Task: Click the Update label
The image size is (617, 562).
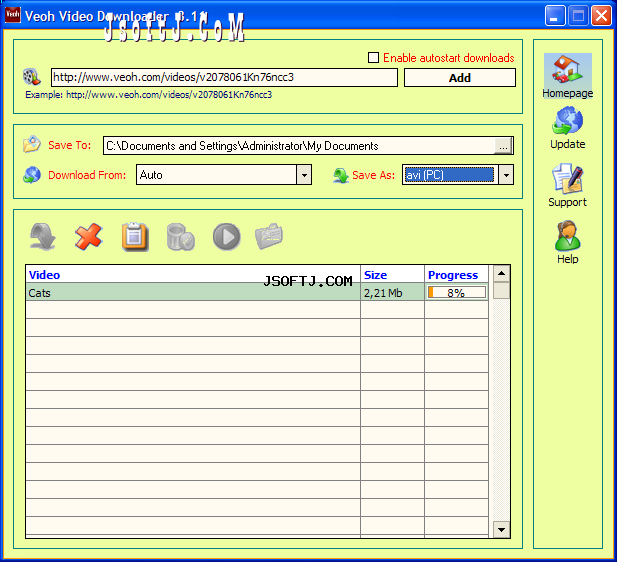Action: 567,144
